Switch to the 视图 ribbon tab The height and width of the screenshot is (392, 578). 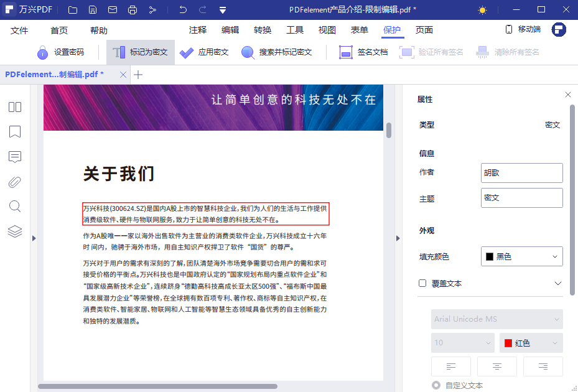(x=327, y=29)
